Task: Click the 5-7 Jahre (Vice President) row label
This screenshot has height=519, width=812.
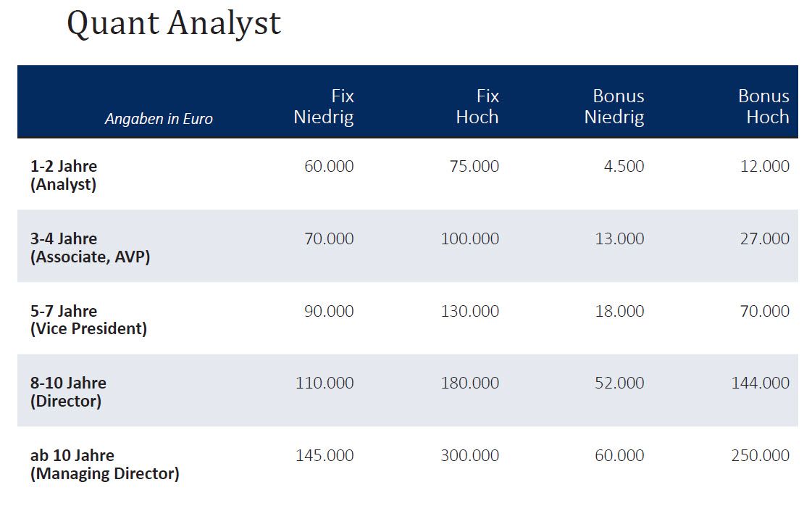Action: 88,320
